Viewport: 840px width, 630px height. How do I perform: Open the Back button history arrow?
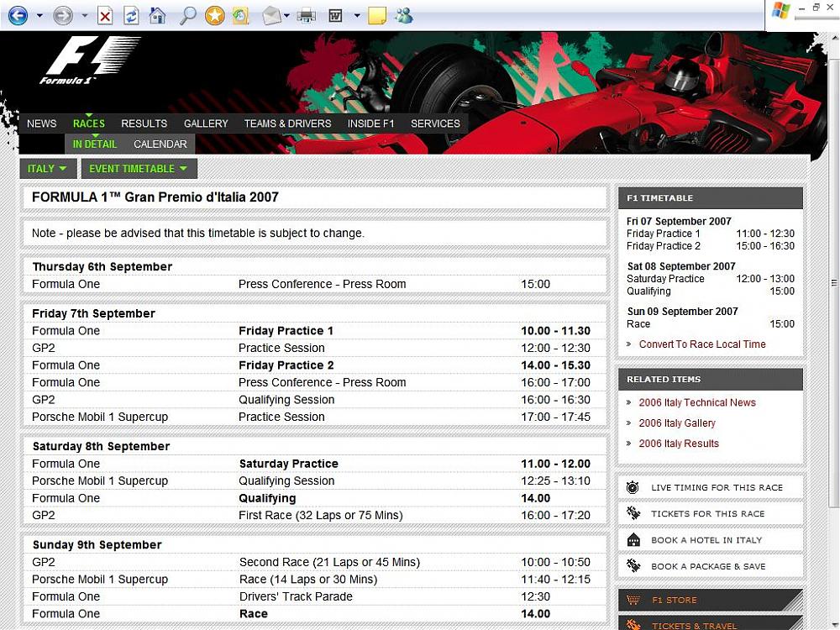point(39,15)
